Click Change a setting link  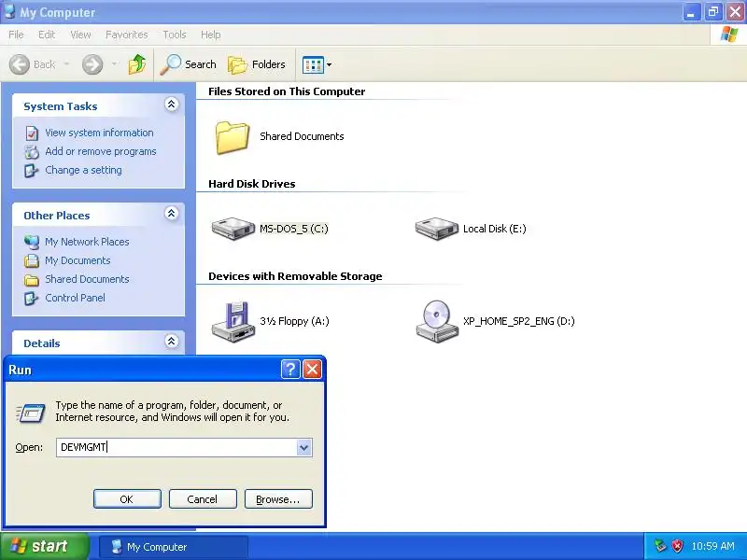pyautogui.click(x=83, y=170)
